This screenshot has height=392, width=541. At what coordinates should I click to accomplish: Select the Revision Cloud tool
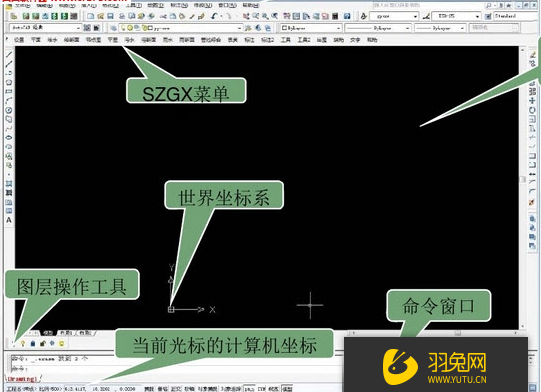(x=9, y=119)
